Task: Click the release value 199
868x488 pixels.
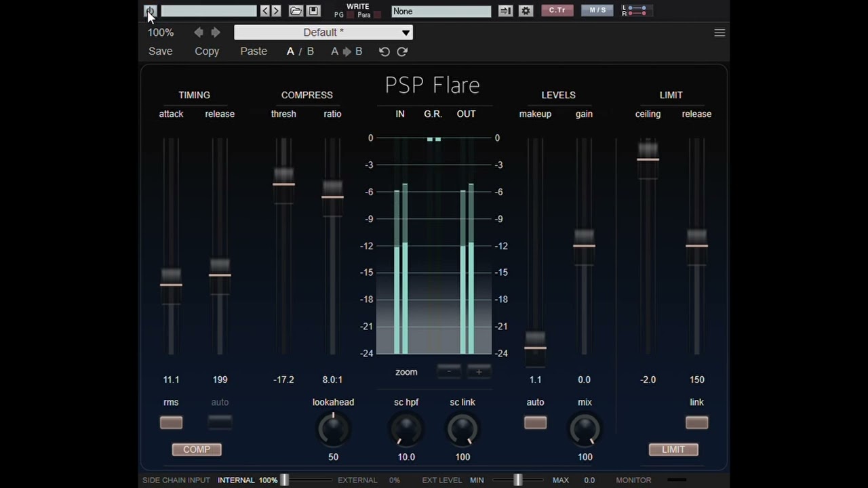Action: pos(220,380)
